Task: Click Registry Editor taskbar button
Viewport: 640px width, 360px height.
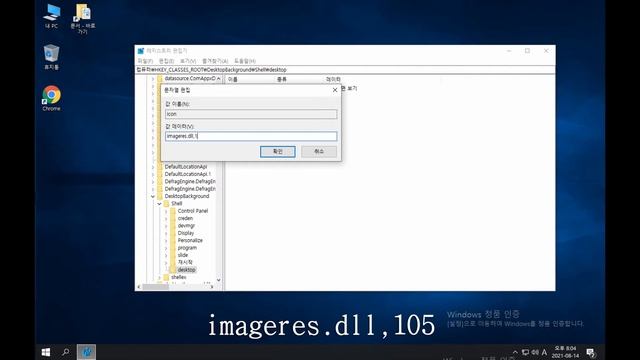Action: 86,352
